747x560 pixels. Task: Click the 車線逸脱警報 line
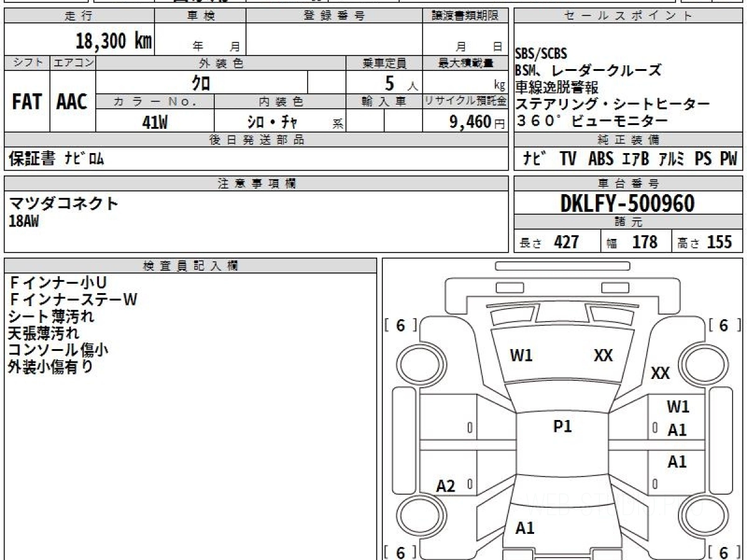pyautogui.click(x=557, y=87)
